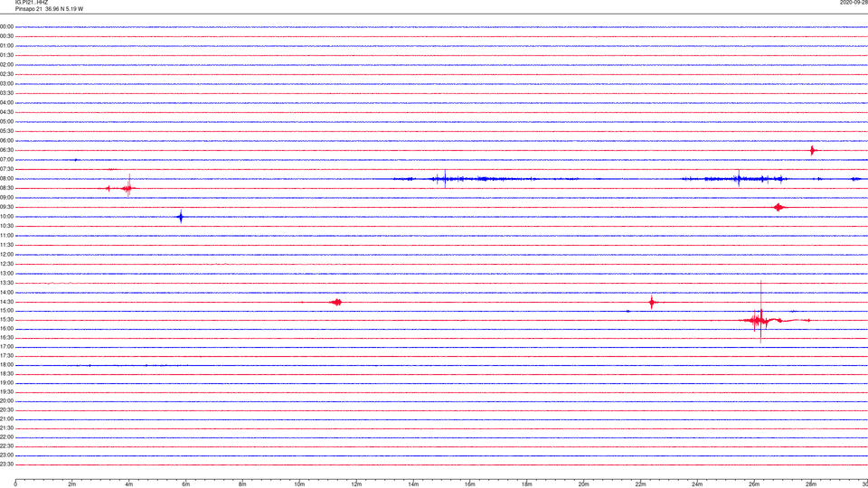Image resolution: width=868 pixels, height=488 pixels.
Task: Select the red event on the 06:30 trace
Action: tap(812, 151)
